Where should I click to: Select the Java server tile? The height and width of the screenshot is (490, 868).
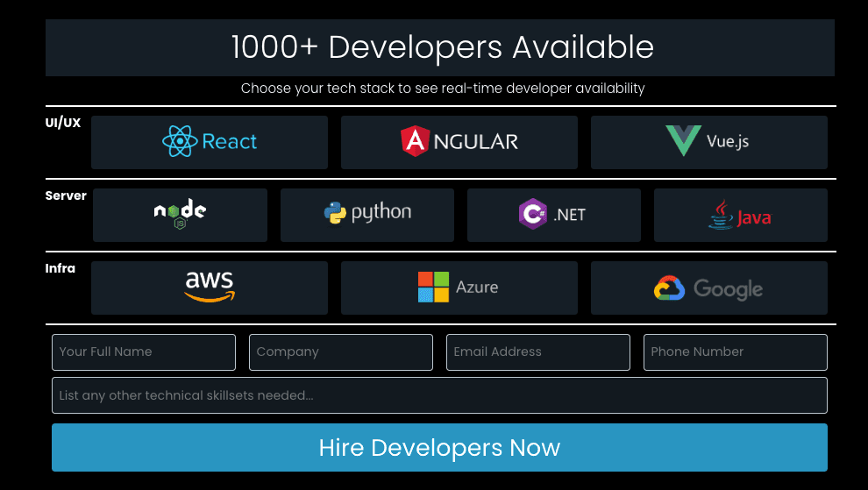pyautogui.click(x=741, y=215)
